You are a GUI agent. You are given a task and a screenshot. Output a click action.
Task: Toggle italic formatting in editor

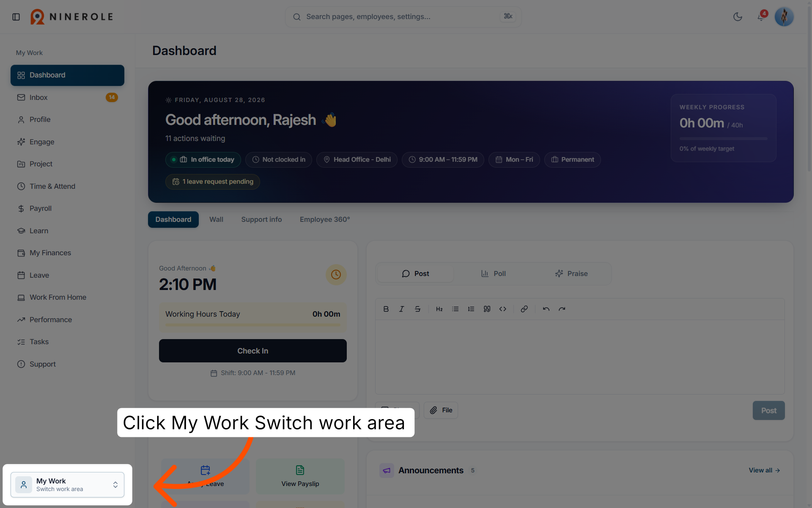(402, 309)
